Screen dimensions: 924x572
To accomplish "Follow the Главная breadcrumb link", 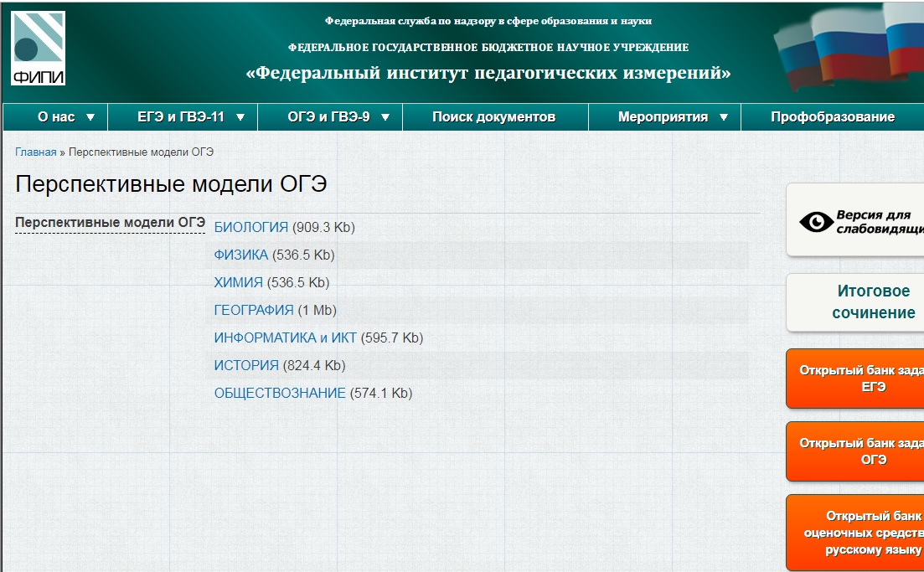I will (x=36, y=152).
